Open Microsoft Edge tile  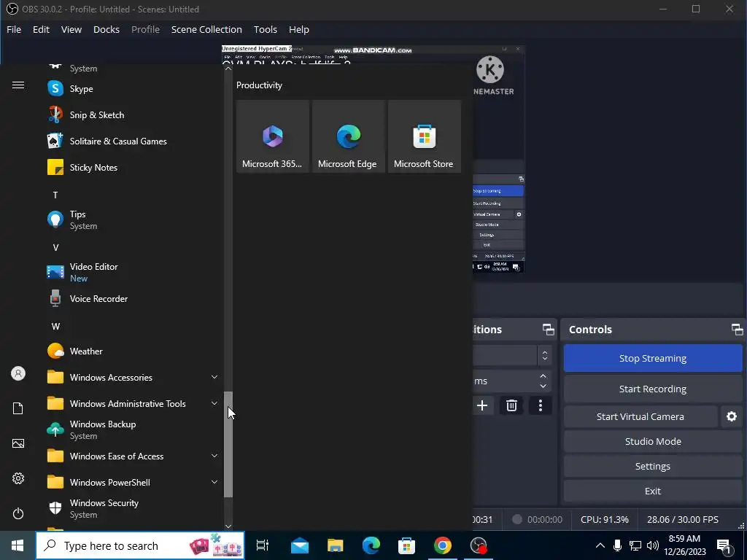click(x=348, y=136)
